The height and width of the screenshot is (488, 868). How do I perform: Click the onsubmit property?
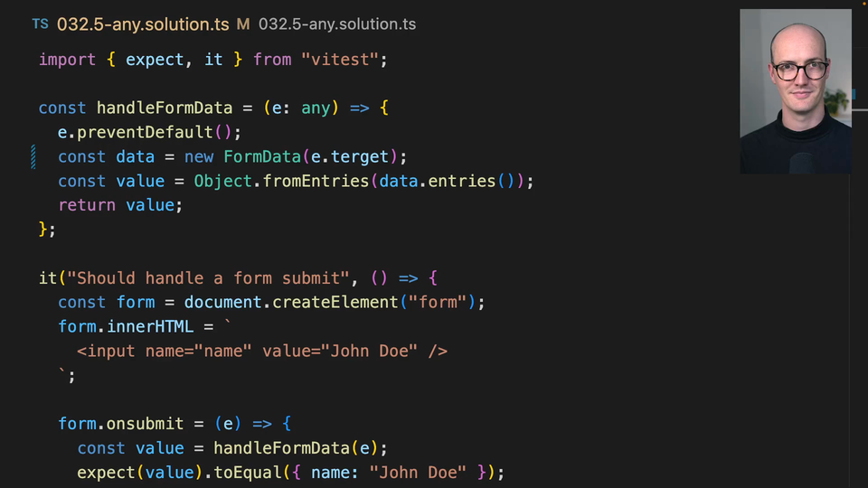[145, 424]
